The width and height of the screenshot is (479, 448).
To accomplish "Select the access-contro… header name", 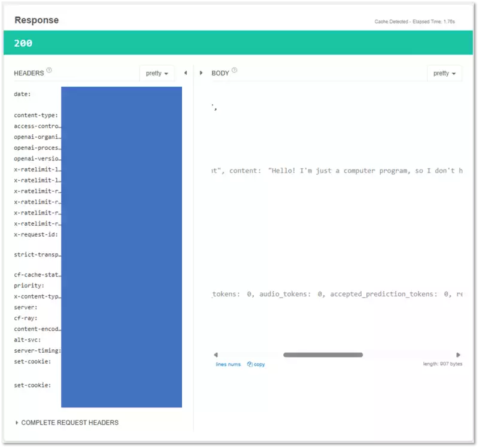I will pyautogui.click(x=37, y=126).
